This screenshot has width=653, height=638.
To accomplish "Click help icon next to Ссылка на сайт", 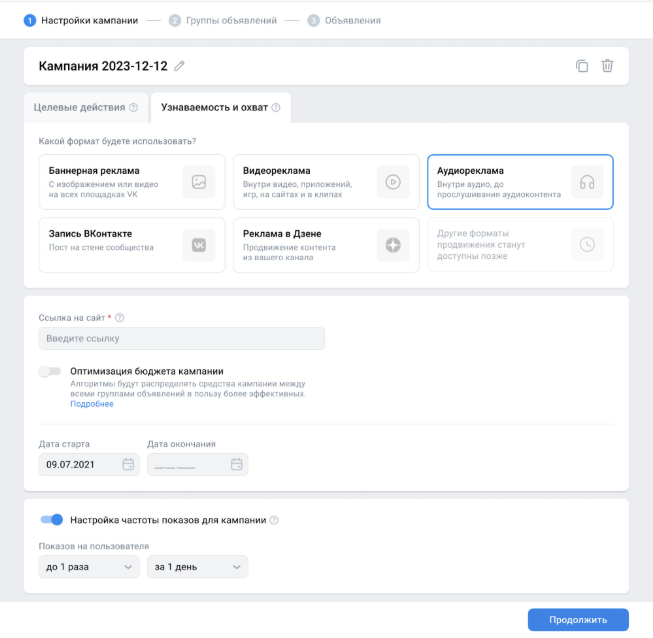I will click(x=120, y=318).
